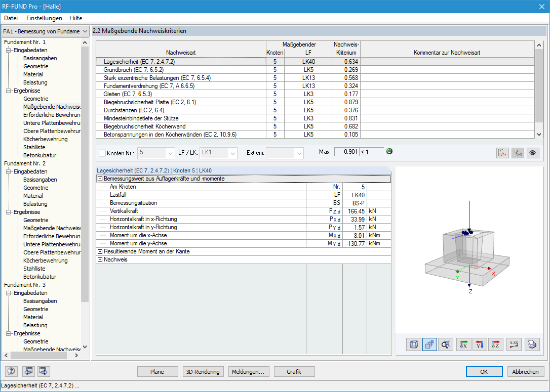Screen dimensions: 550x392
Task: Click the Grafik button
Action: [294, 372]
